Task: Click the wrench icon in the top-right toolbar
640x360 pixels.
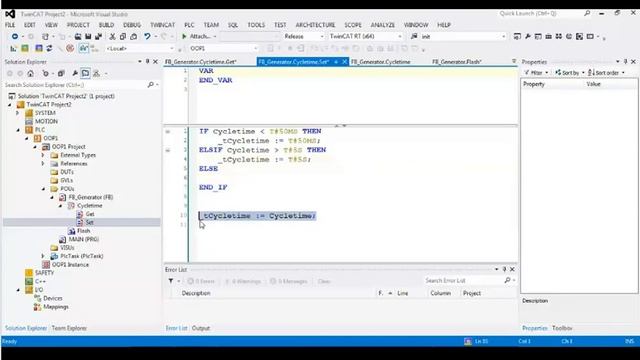Action: point(528,36)
